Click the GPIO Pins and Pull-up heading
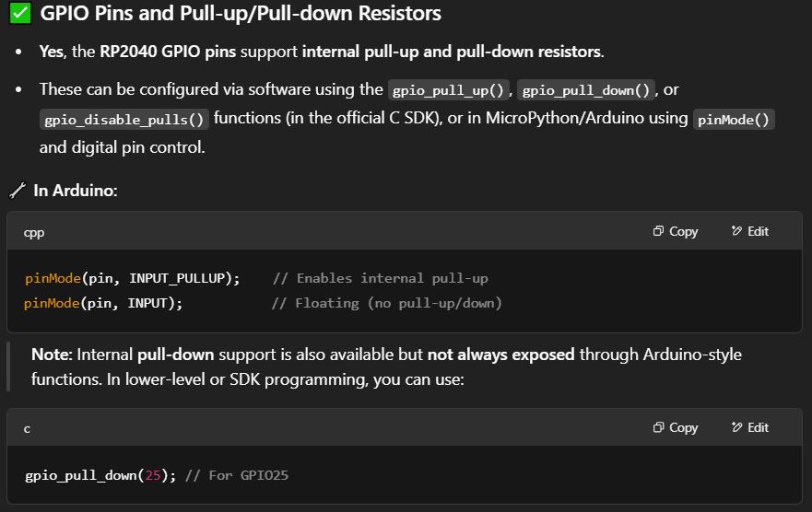 click(241, 13)
